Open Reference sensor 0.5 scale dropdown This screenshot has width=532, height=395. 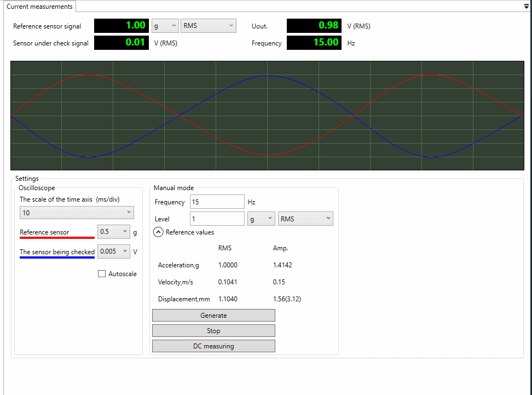pos(114,232)
